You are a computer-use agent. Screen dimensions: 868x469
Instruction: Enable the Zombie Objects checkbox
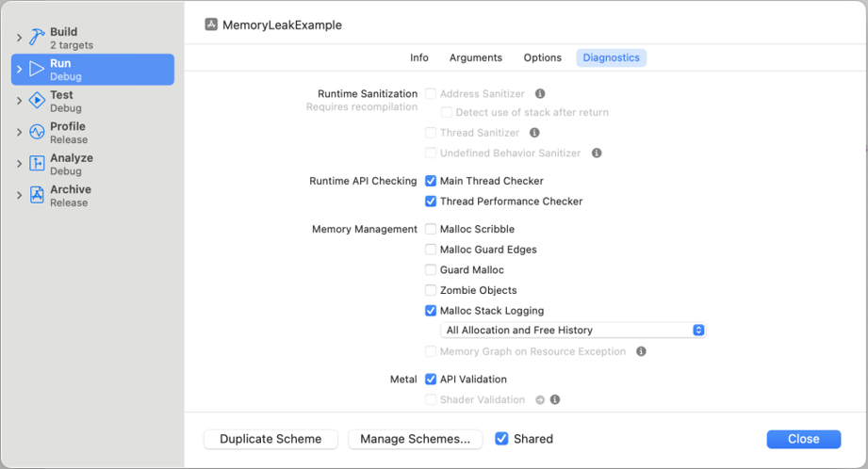tap(430, 290)
